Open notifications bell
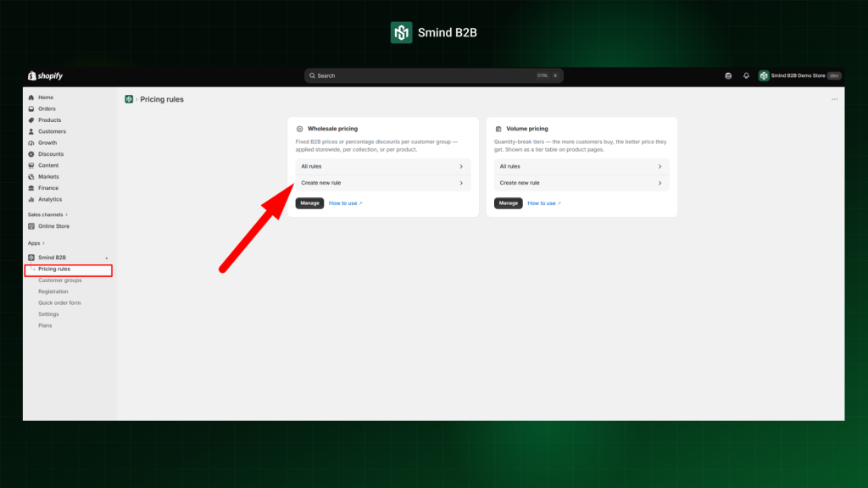Image resolution: width=868 pixels, height=488 pixels. (x=746, y=75)
